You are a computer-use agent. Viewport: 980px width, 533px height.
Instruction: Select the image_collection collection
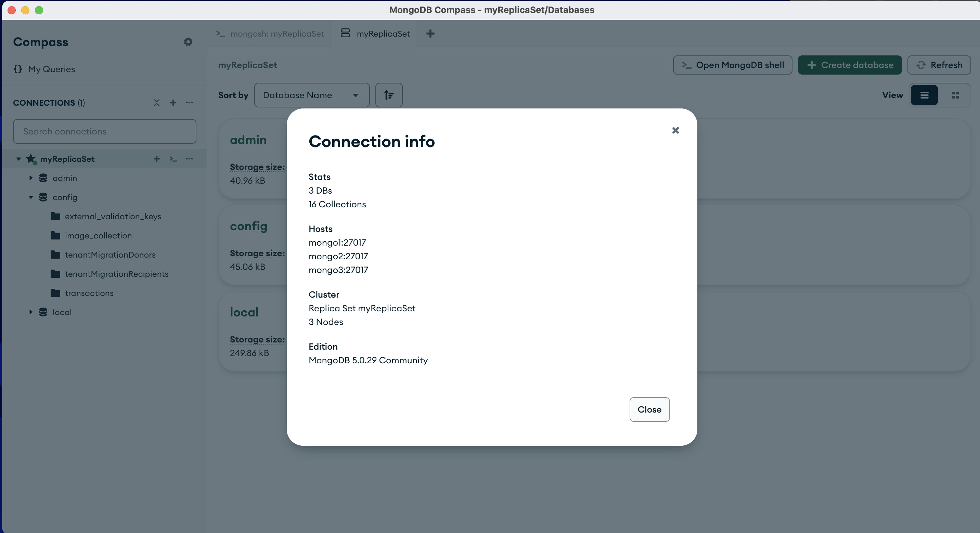click(98, 235)
